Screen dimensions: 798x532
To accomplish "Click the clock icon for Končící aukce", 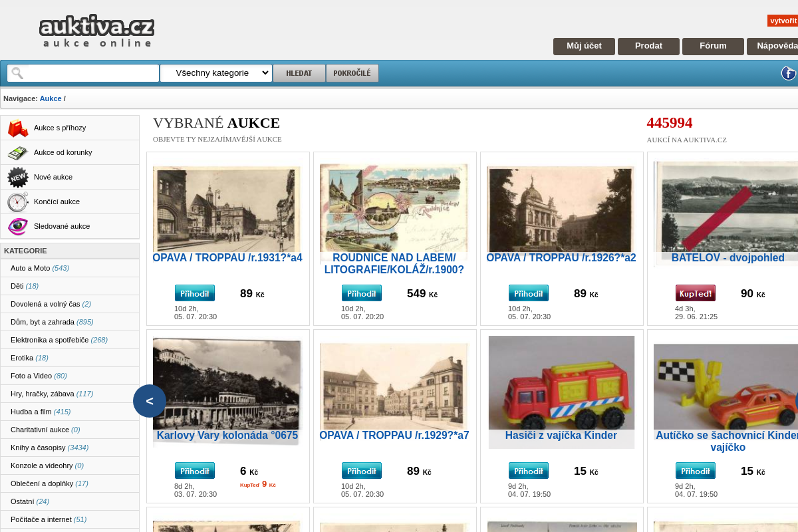I will (x=18, y=201).
